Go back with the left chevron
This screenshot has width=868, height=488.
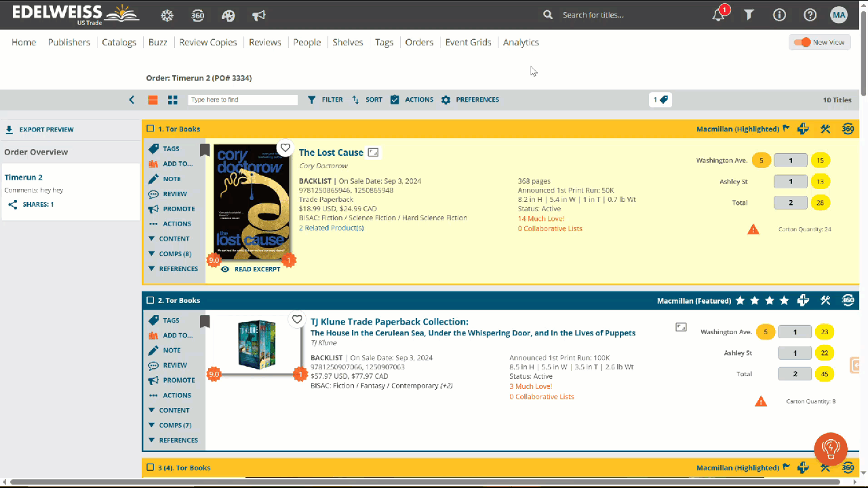tap(132, 100)
